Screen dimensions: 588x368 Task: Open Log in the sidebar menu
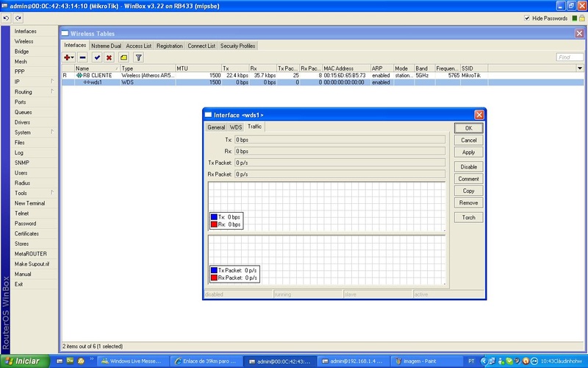pyautogui.click(x=19, y=152)
